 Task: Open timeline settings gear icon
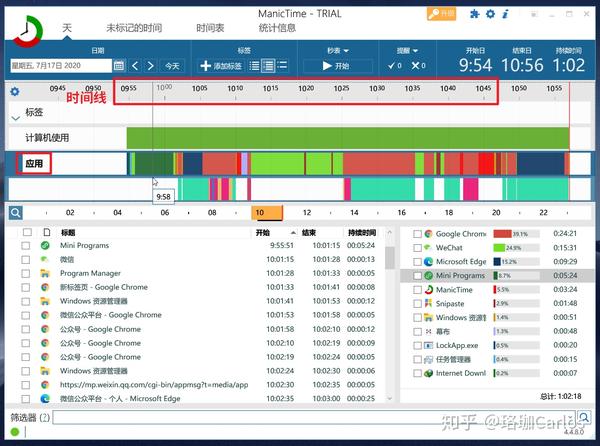15,91
